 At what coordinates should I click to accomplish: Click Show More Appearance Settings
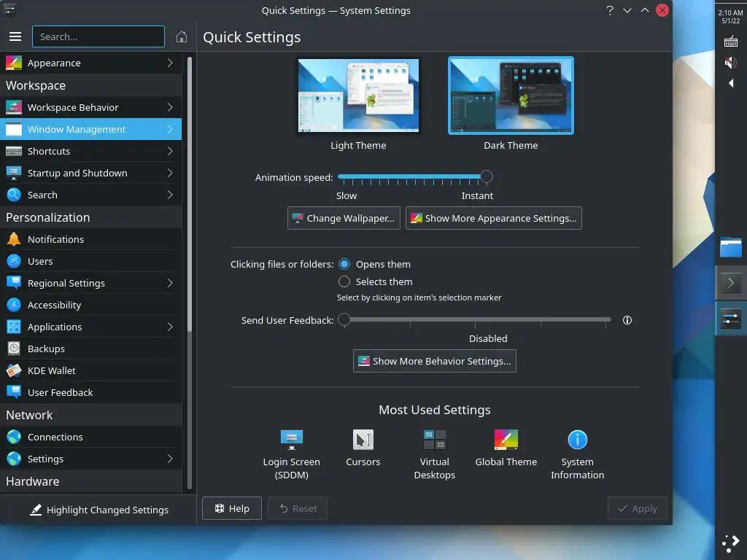click(x=493, y=218)
